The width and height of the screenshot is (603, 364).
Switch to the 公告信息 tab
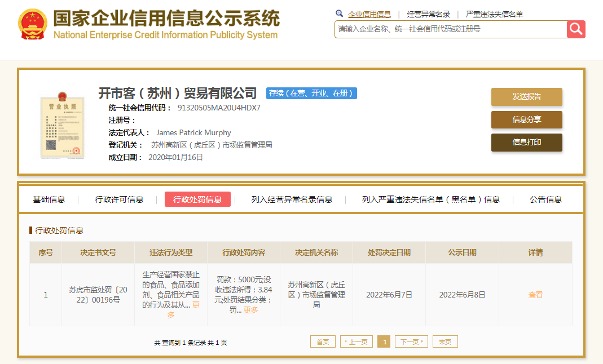(545, 199)
